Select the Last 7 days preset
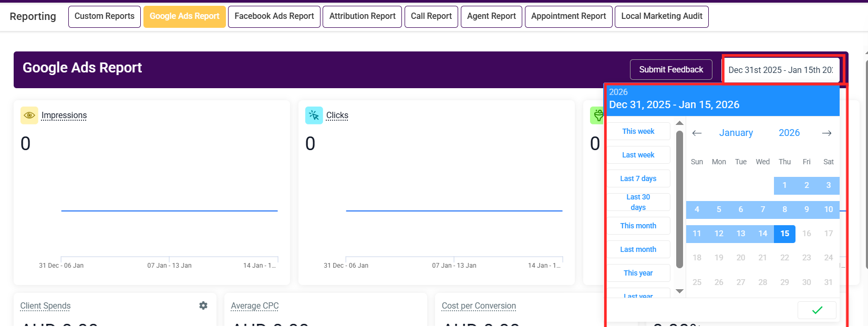This screenshot has width=868, height=327. (638, 178)
